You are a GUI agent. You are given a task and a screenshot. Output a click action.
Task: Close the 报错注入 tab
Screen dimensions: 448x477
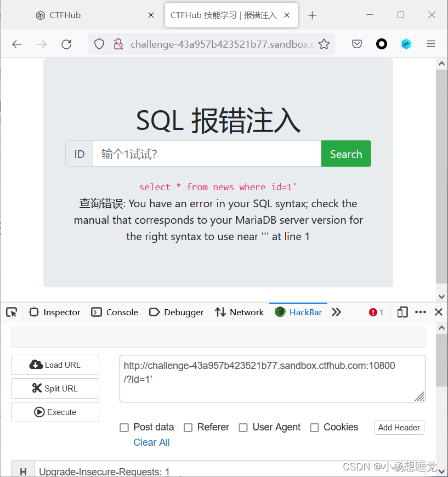(x=287, y=15)
